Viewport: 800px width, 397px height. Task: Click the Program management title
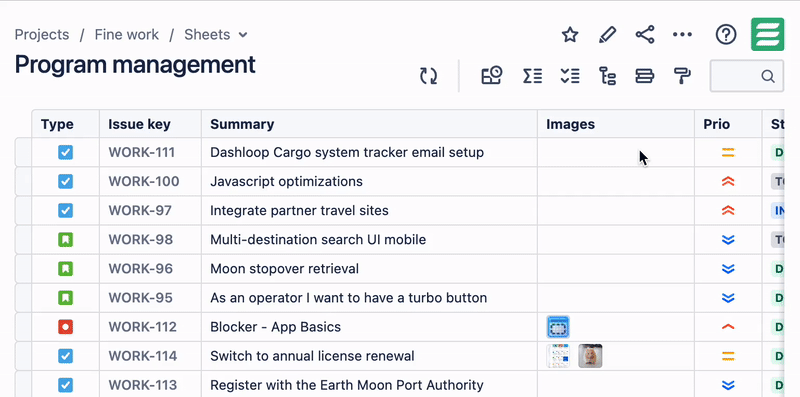point(135,65)
